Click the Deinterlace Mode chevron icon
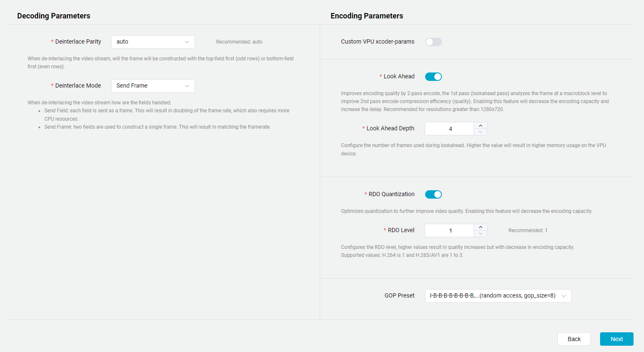 (x=187, y=86)
